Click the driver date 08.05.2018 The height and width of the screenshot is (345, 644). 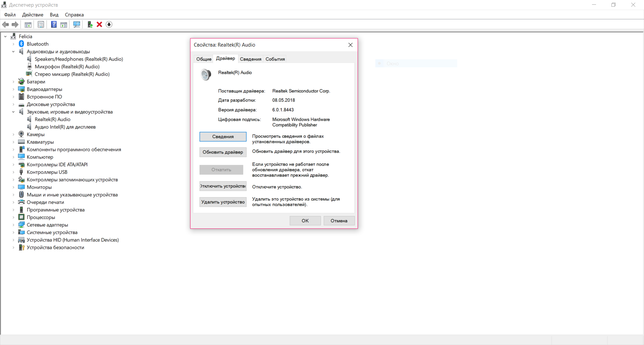tap(284, 100)
